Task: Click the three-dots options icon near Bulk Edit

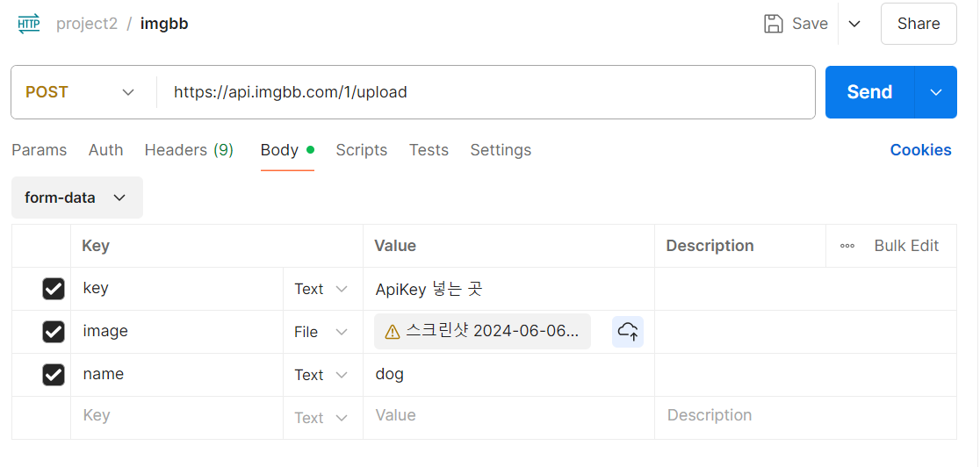Action: click(x=847, y=246)
